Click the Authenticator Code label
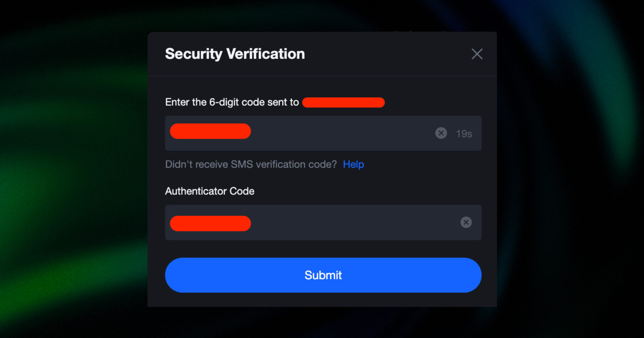Screen dimensions: 644x338 click(209, 191)
